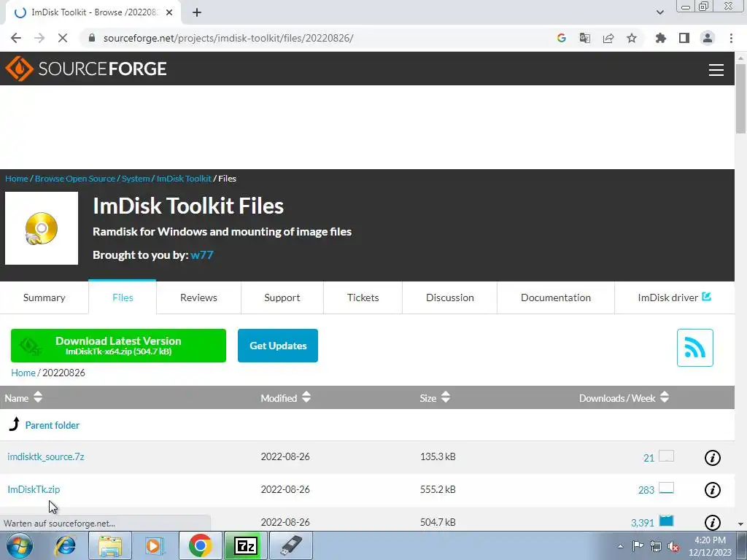Open Chrome profile avatar icon
747x560 pixels.
(x=708, y=38)
